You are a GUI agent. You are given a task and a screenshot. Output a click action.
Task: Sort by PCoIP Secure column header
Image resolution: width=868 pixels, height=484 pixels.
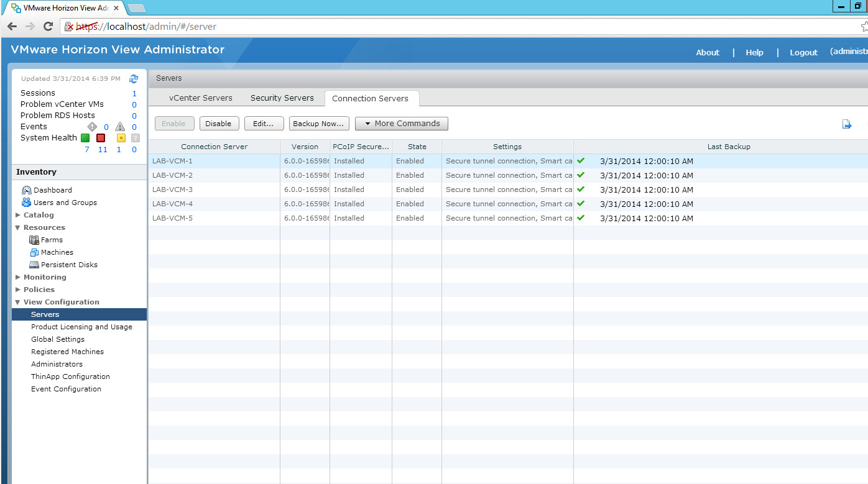click(x=361, y=147)
